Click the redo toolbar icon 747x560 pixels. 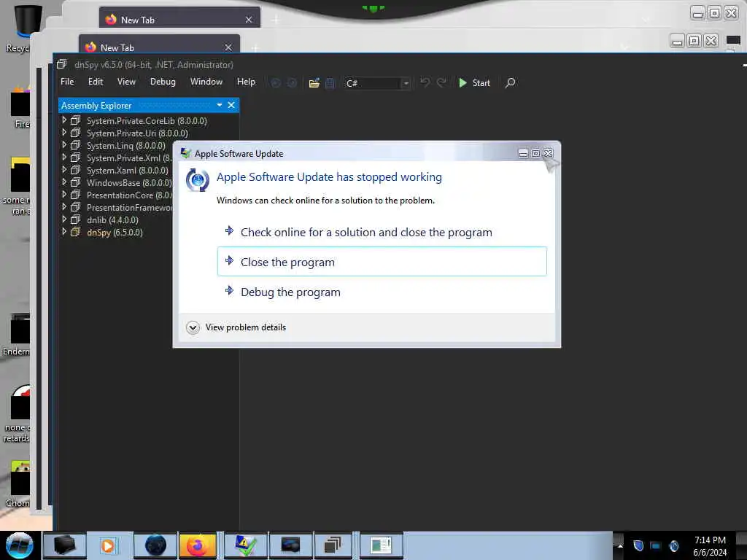click(x=441, y=83)
